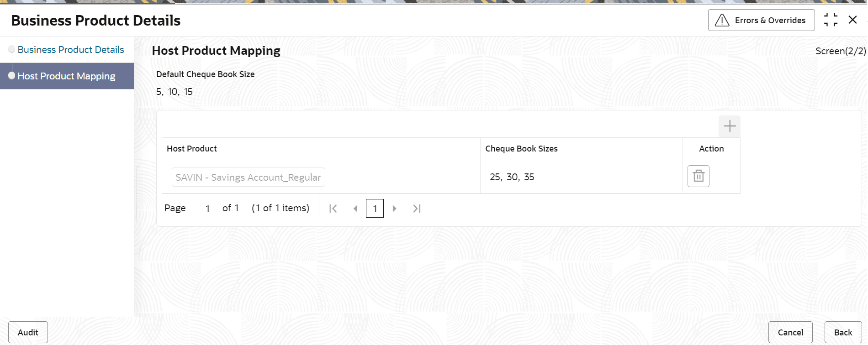The height and width of the screenshot is (345, 868).
Task: Go Back to previous screen
Action: 843,333
